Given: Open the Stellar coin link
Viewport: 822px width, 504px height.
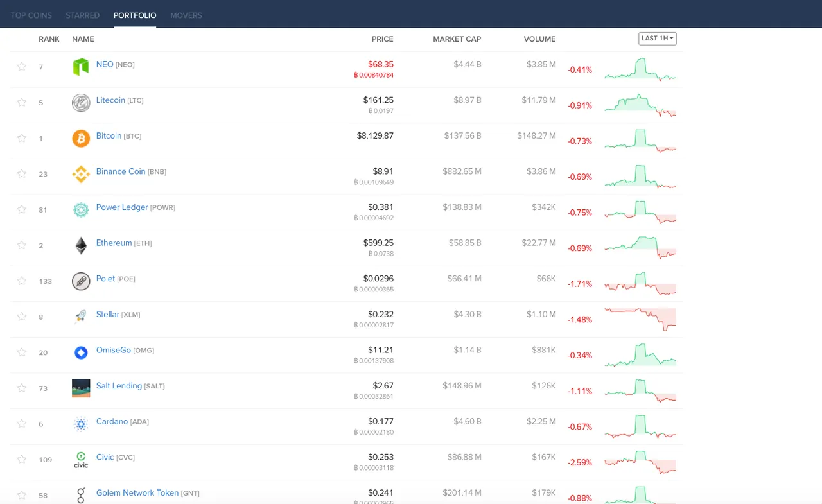Looking at the screenshot, I should 108,315.
